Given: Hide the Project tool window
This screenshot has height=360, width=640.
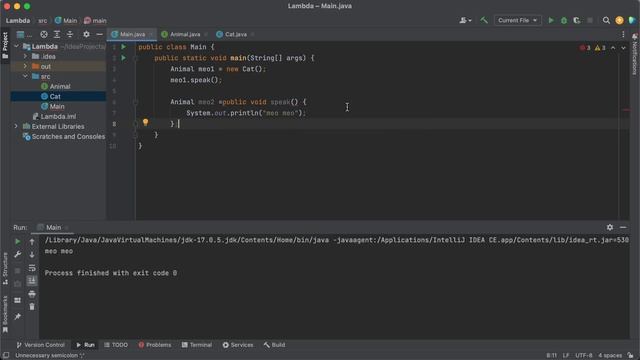Looking at the screenshot, I should point(99,34).
